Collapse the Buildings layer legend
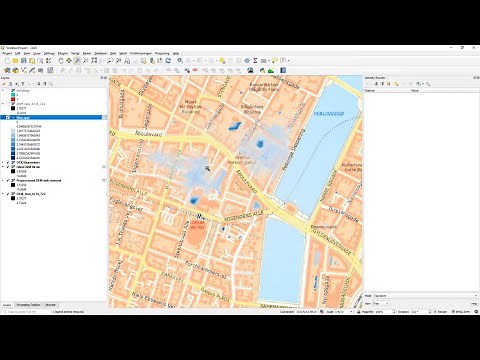This screenshot has width=480, height=360. point(3,91)
